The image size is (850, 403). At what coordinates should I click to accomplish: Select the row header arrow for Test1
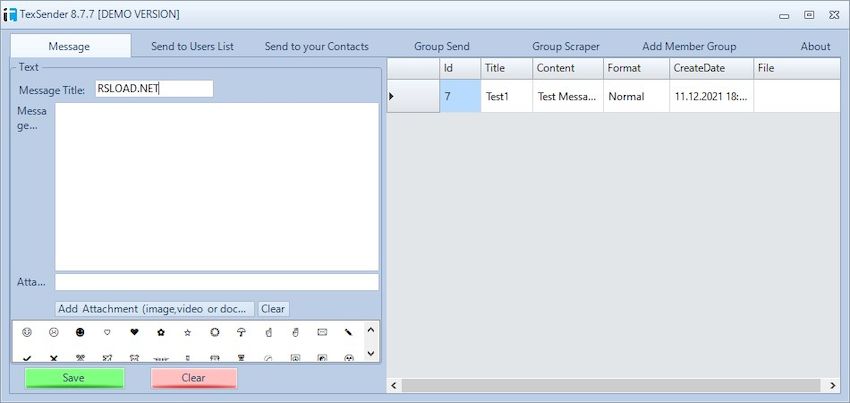click(413, 97)
